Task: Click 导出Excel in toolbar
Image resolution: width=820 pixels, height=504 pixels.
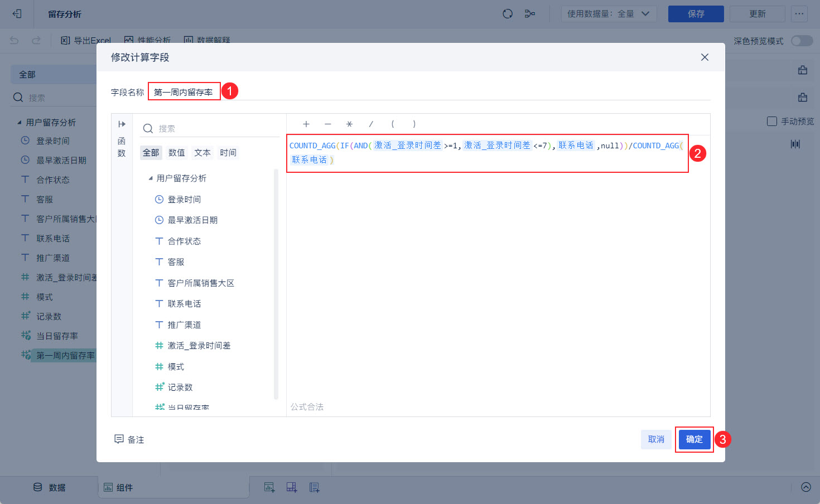Action: [x=86, y=40]
